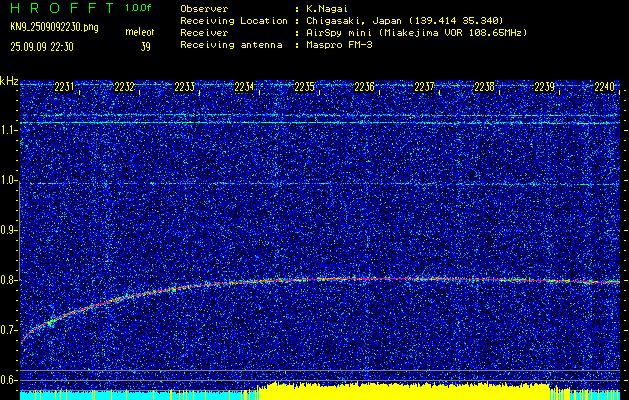Click the Receiving Location label
The width and height of the screenshot is (629, 400).
(x=234, y=20)
